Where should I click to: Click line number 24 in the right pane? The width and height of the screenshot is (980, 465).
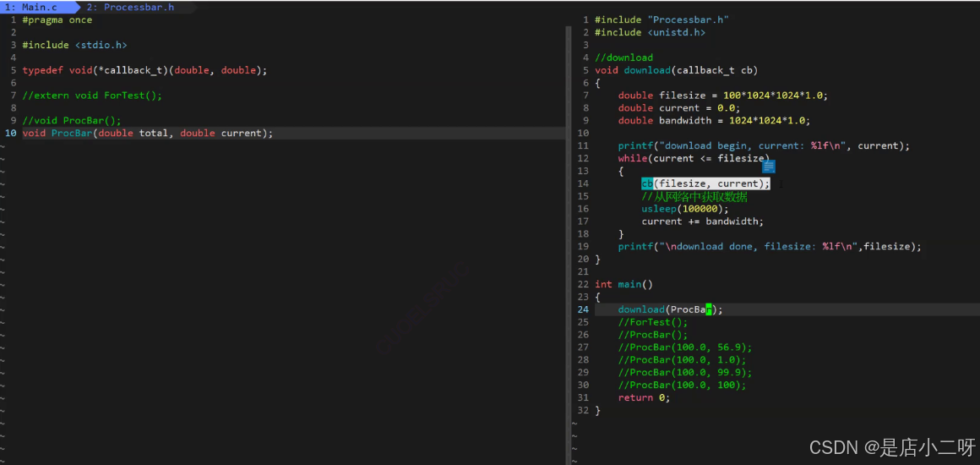coord(582,309)
